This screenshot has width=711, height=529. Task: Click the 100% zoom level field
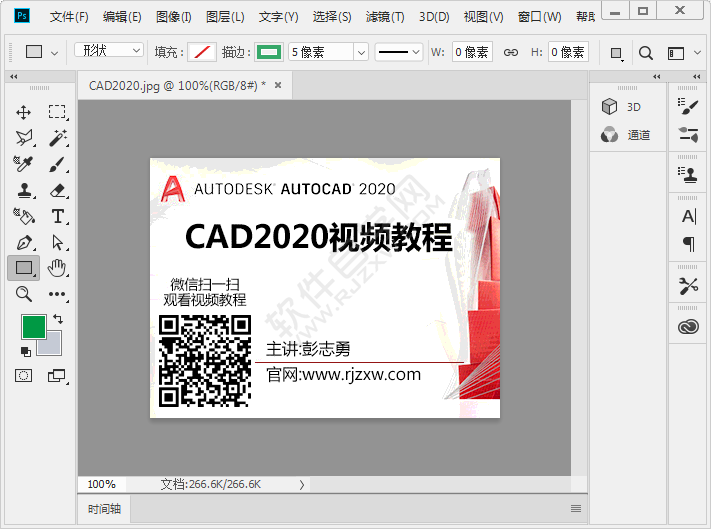[102, 484]
